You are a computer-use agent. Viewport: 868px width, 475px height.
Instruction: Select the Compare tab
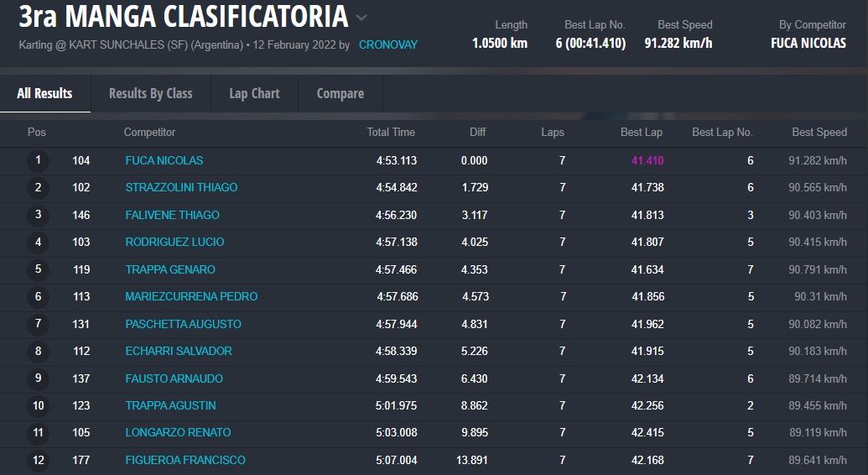pyautogui.click(x=340, y=93)
